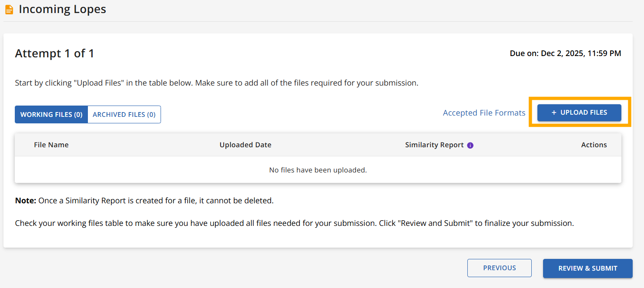Click the Attempt 1 of 1 heading
The width and height of the screenshot is (644, 288).
tap(54, 53)
